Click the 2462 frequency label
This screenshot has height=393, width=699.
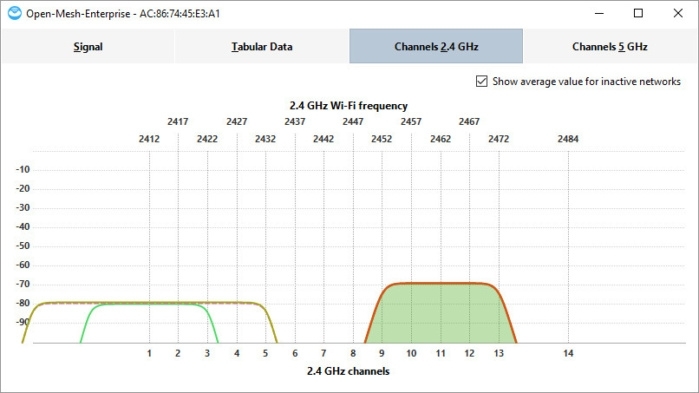point(440,139)
